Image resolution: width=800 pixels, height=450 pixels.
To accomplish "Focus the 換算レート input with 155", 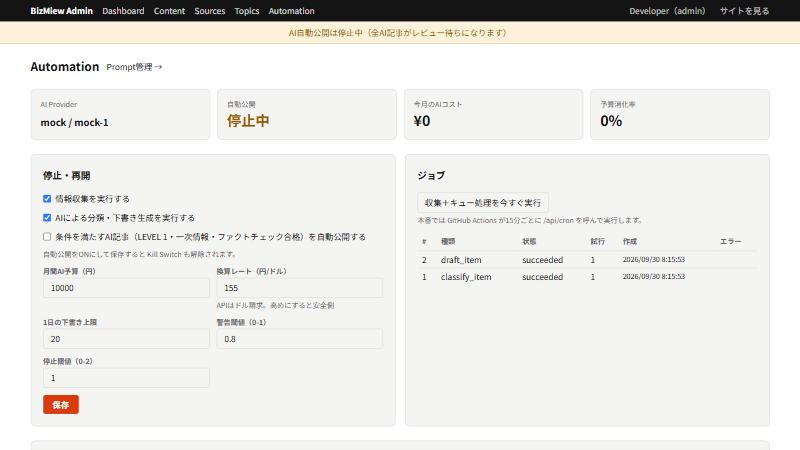I will pos(299,288).
